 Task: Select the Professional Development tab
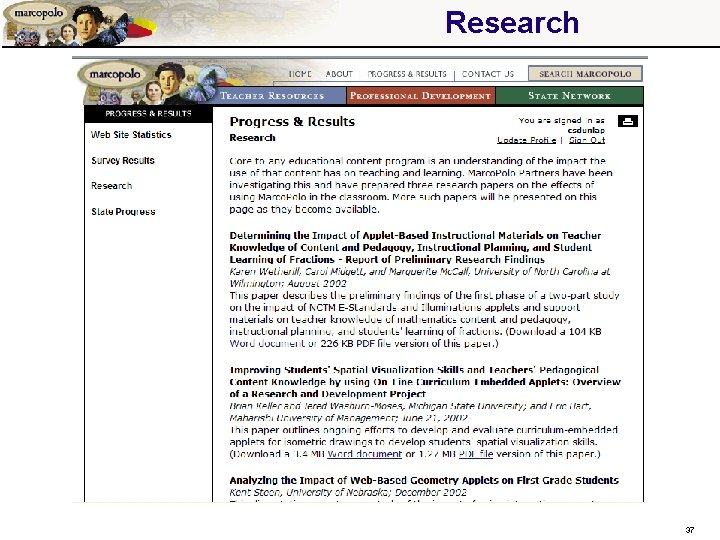421,96
